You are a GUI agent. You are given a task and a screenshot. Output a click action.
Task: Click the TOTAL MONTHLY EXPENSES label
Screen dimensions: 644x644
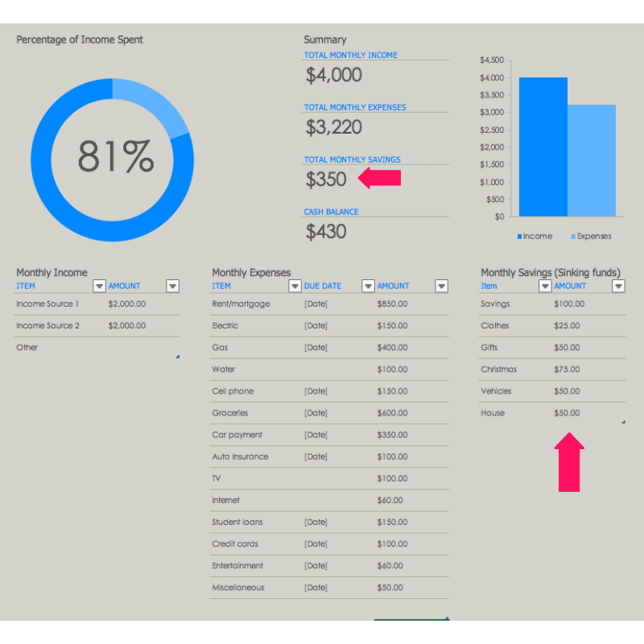tap(355, 107)
